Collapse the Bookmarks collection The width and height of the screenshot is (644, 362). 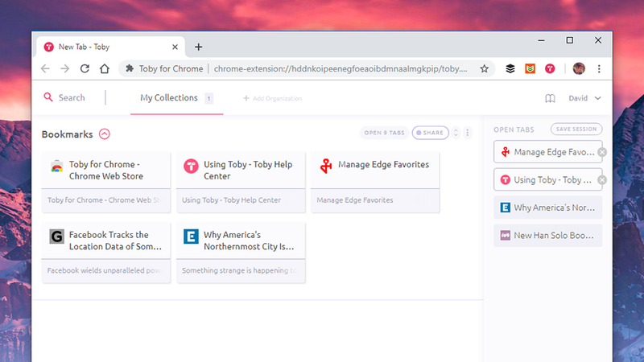(x=105, y=134)
